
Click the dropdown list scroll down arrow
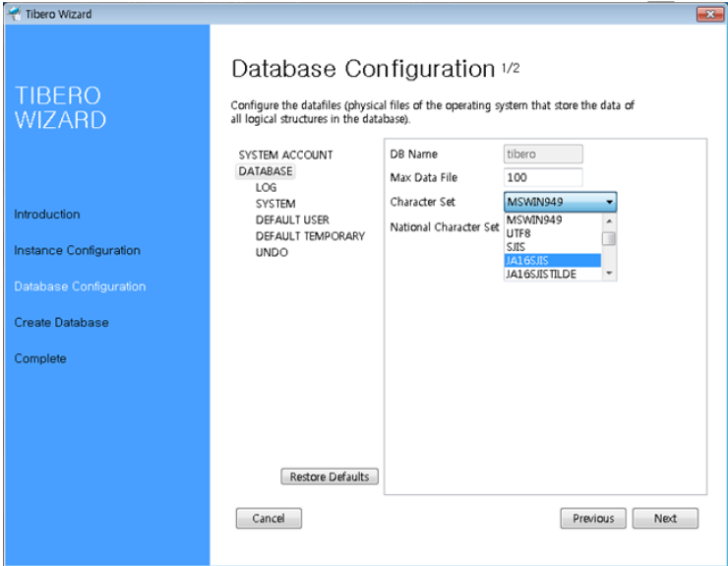609,274
